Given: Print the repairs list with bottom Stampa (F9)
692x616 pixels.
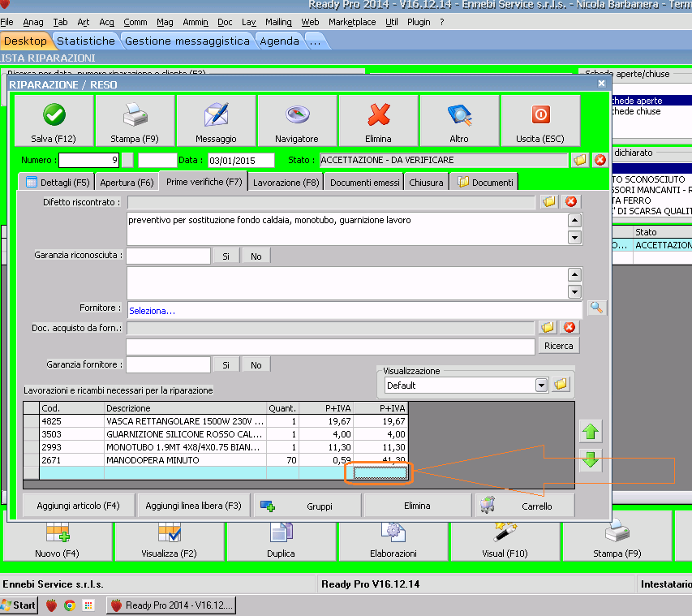Looking at the screenshot, I should [617, 541].
